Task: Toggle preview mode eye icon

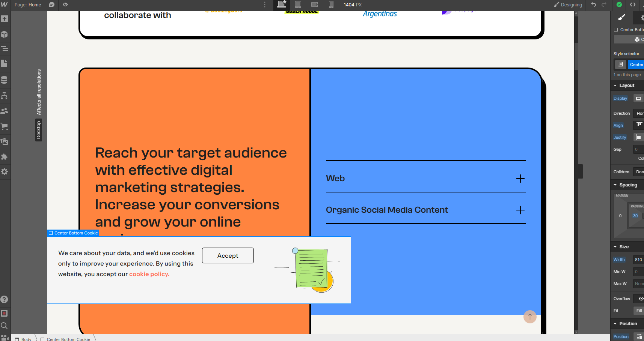Action: coord(65,5)
